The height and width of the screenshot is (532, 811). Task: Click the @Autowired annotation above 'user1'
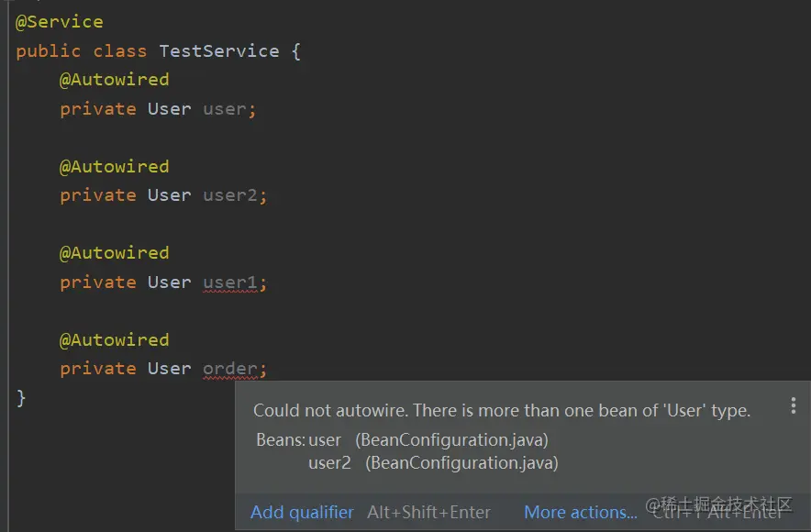[x=115, y=253]
